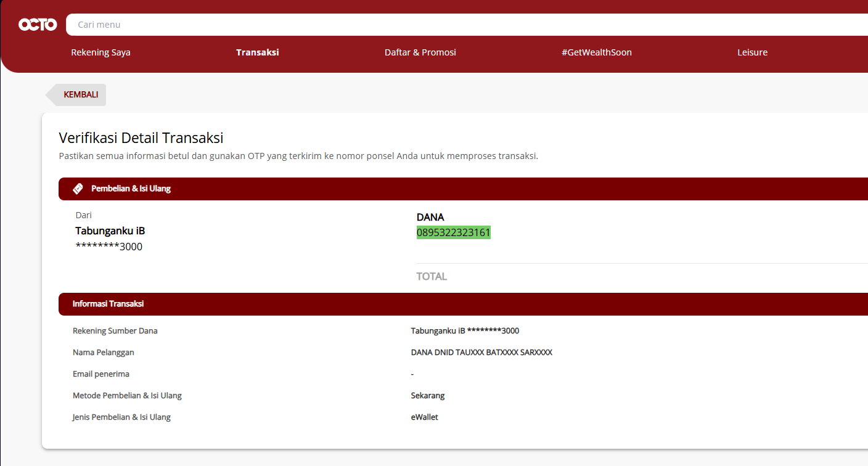The image size is (868, 466).
Task: Focus the Cari menu search field
Action: 467,25
